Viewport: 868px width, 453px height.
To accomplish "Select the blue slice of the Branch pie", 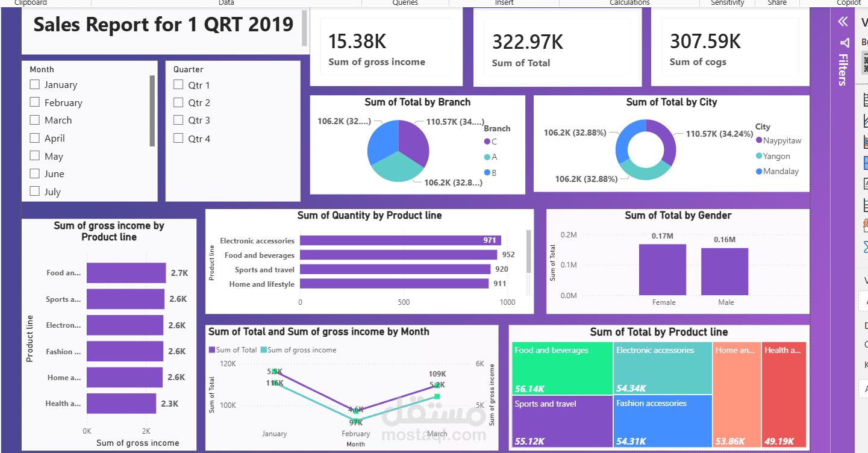I will [x=382, y=140].
